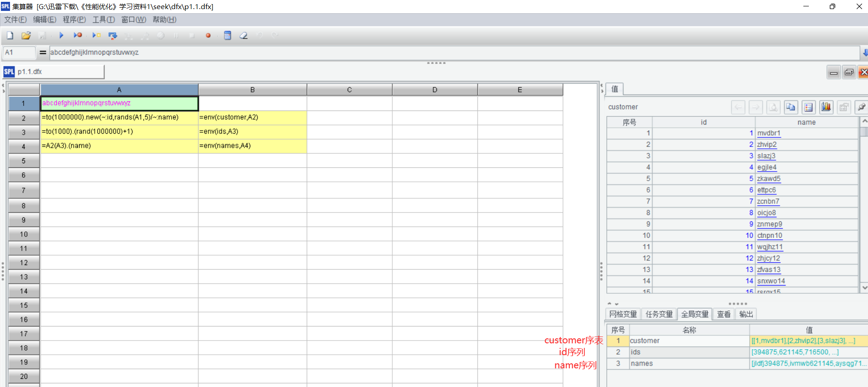Viewport: 868px width, 387px height.
Task: Switch to the 查看 tab
Action: coord(724,314)
